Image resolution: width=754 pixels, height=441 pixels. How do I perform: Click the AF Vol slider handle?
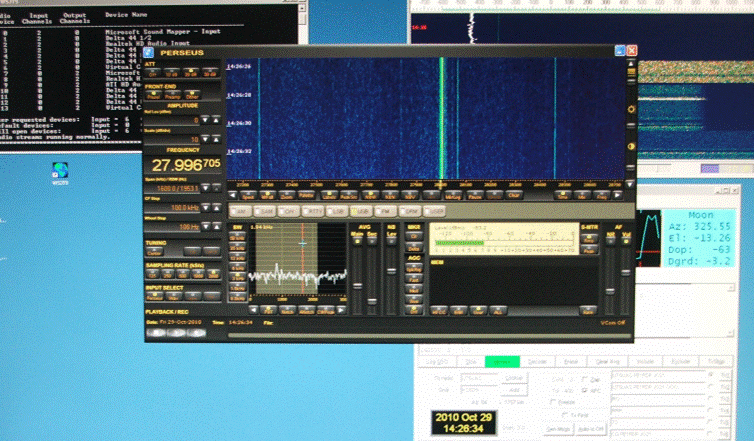(x=625, y=273)
